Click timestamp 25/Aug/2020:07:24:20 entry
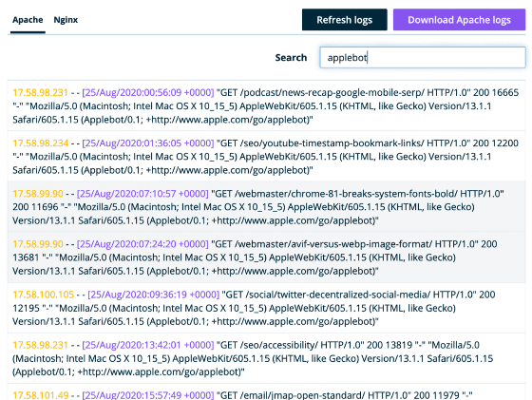Image resolution: width=532 pixels, height=400 pixels. pos(142,244)
